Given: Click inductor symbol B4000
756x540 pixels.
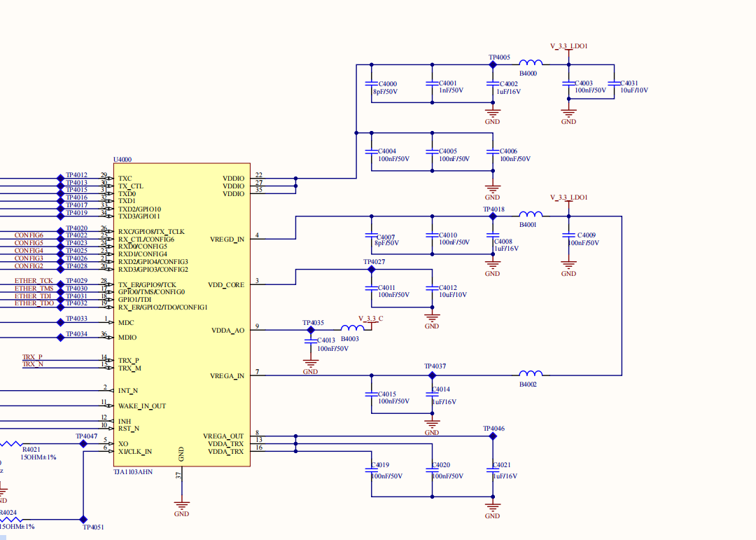Looking at the screenshot, I should tap(531, 62).
